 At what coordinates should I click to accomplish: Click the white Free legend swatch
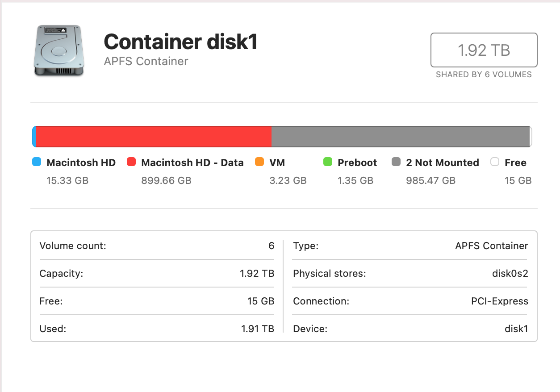(x=494, y=162)
